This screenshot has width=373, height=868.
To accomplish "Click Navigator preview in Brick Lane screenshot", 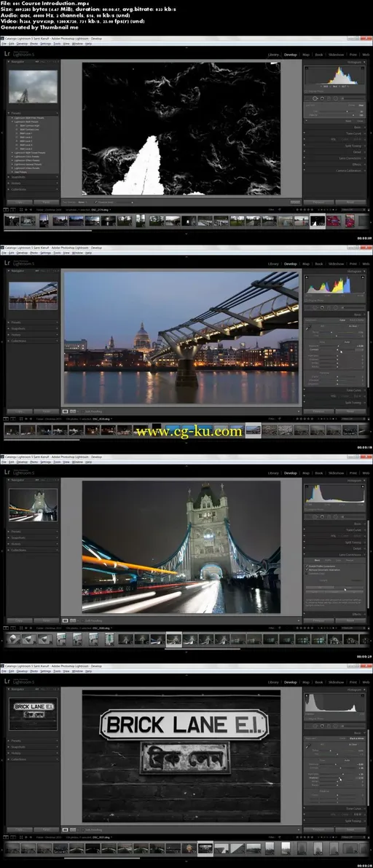I will (x=34, y=714).
